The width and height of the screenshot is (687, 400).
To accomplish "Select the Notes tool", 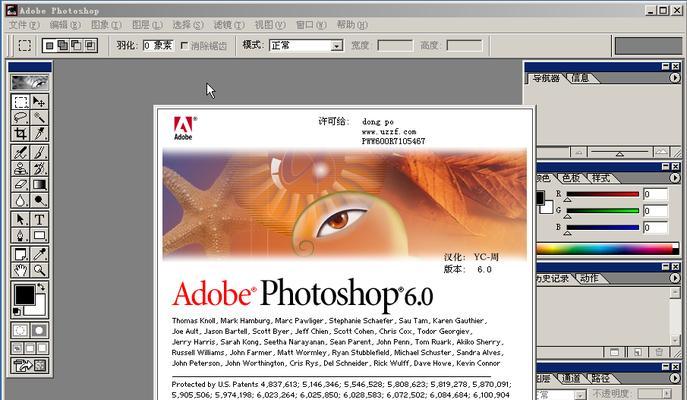I will pyautogui.click(x=21, y=254).
